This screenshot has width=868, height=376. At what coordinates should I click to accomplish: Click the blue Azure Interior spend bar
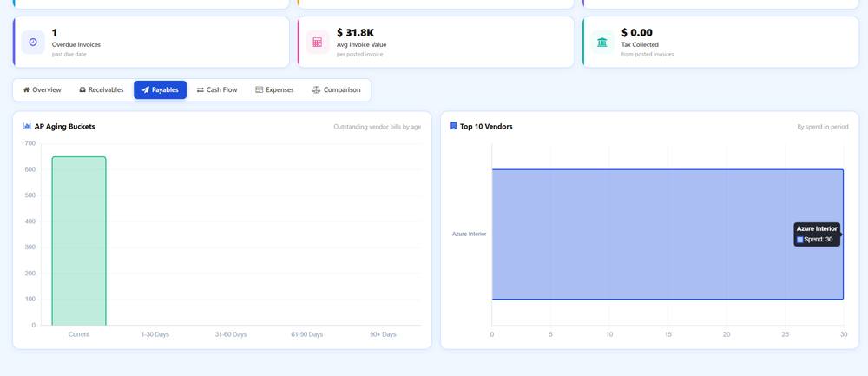(667, 234)
